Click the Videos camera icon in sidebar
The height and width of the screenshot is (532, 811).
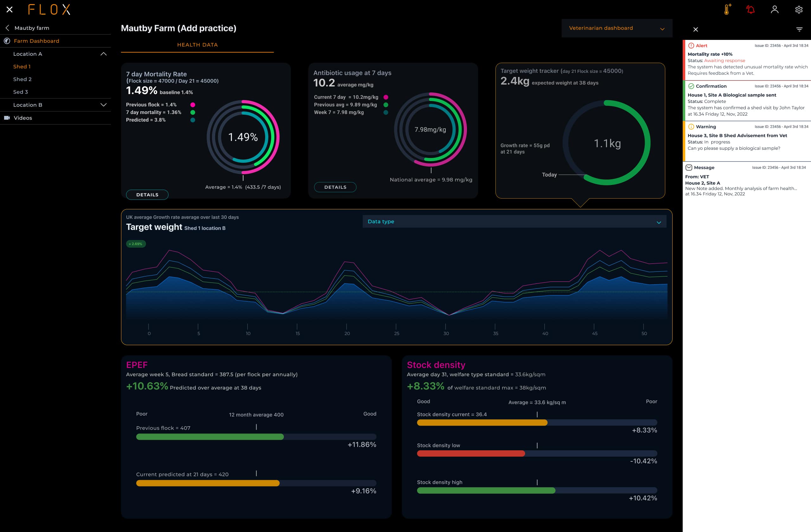(x=7, y=117)
